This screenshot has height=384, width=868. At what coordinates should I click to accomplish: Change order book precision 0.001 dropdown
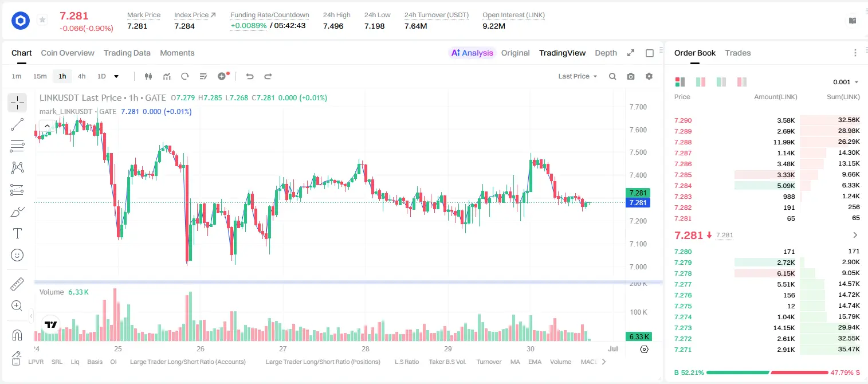click(x=846, y=82)
